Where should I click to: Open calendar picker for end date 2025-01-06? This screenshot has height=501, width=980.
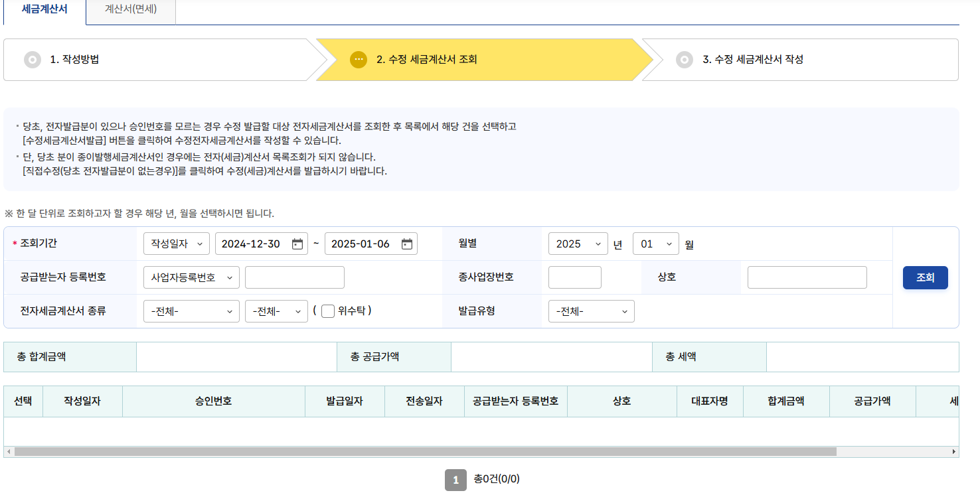click(x=407, y=243)
